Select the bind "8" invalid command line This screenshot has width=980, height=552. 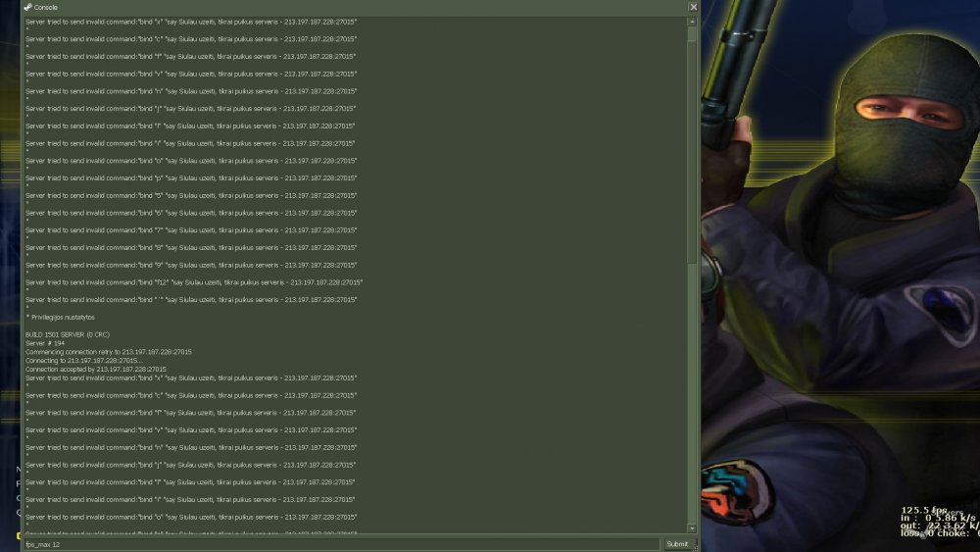click(191, 248)
